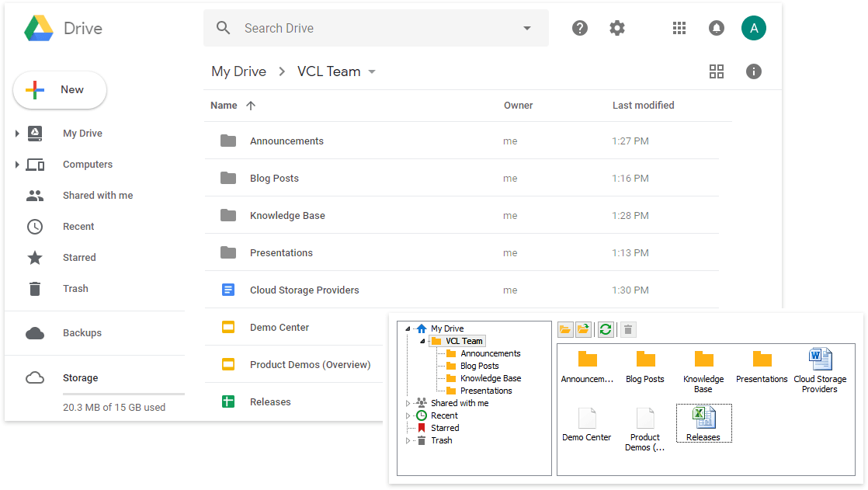Image resolution: width=868 pixels, height=490 pixels.
Task: Click the New button
Action: pos(60,90)
